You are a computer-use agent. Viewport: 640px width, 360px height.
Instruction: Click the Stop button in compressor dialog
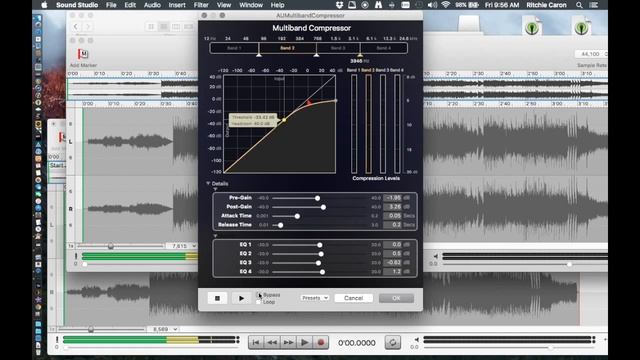217,298
